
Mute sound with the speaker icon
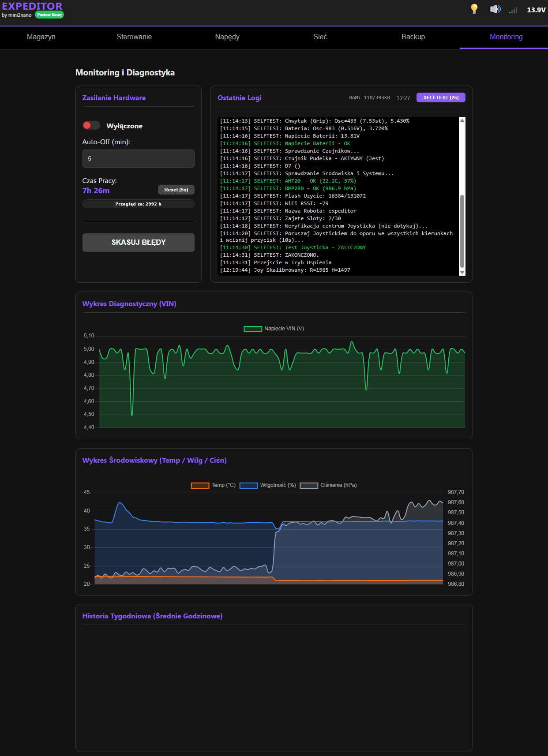[x=495, y=9]
